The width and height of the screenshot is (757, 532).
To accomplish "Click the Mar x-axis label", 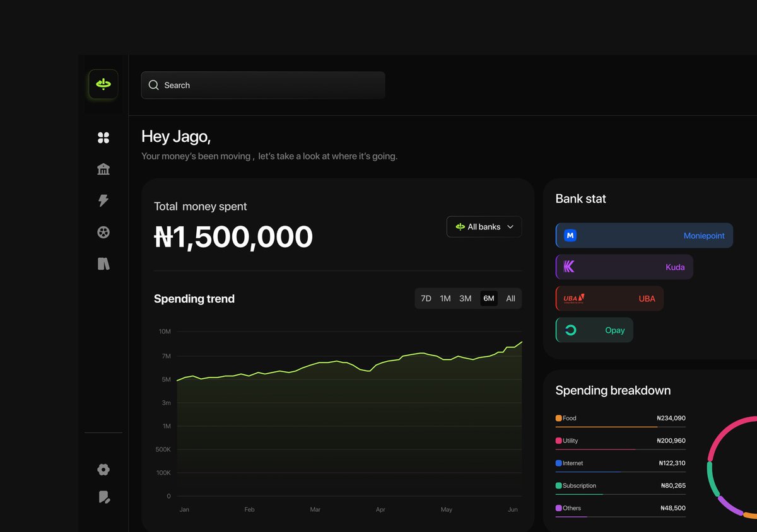I will pyautogui.click(x=315, y=509).
